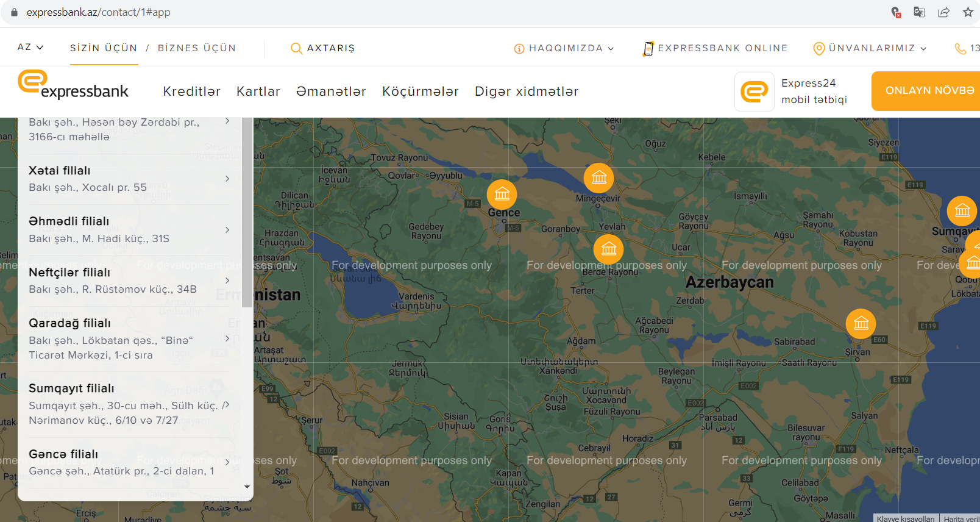Screen dimensions: 980x522
Task: Click the Gence branch map marker
Action: [502, 194]
